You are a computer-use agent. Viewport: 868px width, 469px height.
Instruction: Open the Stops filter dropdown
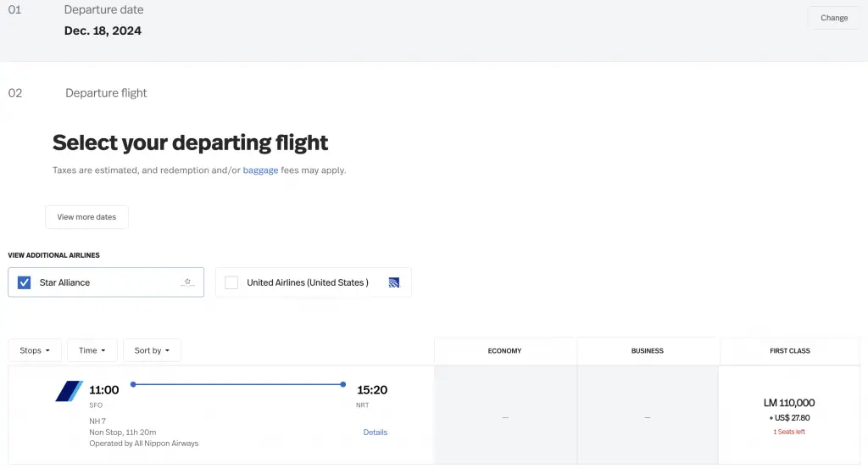pyautogui.click(x=35, y=350)
